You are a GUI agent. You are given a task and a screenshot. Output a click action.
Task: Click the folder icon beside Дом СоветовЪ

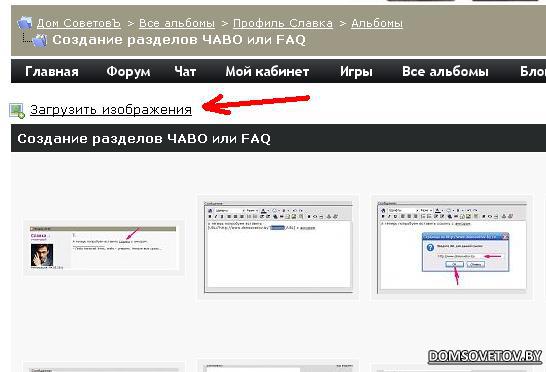(x=25, y=23)
